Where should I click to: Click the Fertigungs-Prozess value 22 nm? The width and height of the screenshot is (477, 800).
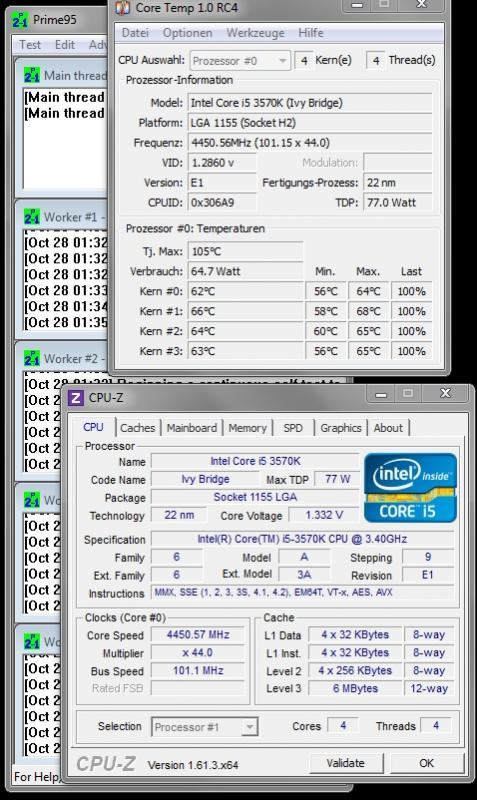point(397,183)
